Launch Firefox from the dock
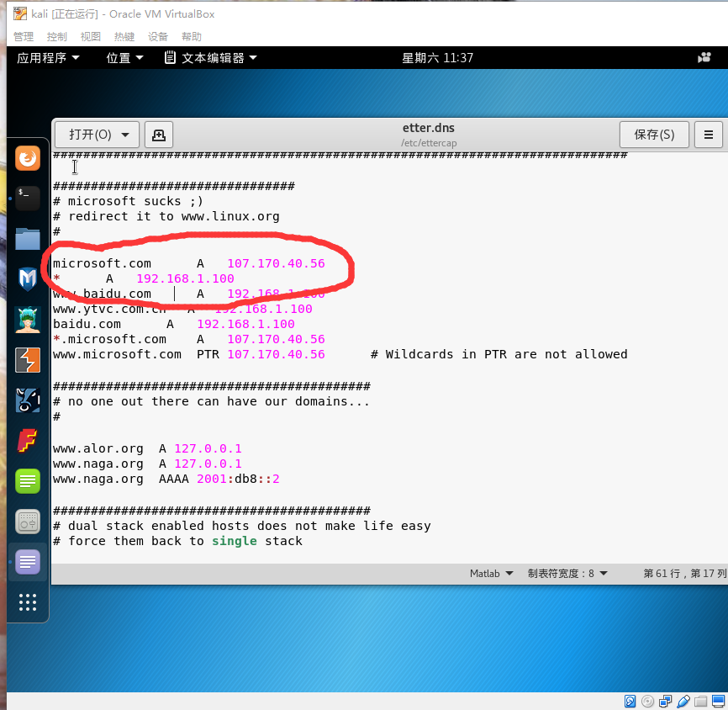The image size is (728, 710). [28, 157]
